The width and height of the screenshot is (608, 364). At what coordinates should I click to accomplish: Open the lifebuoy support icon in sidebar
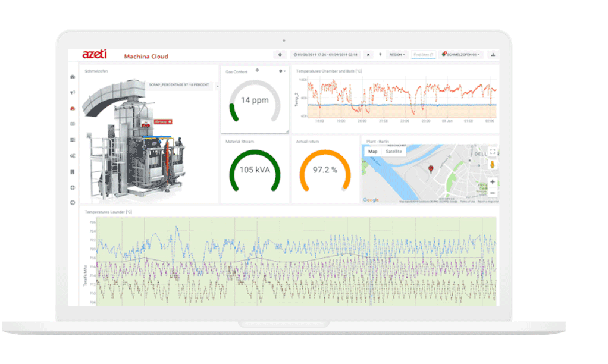pyautogui.click(x=73, y=187)
